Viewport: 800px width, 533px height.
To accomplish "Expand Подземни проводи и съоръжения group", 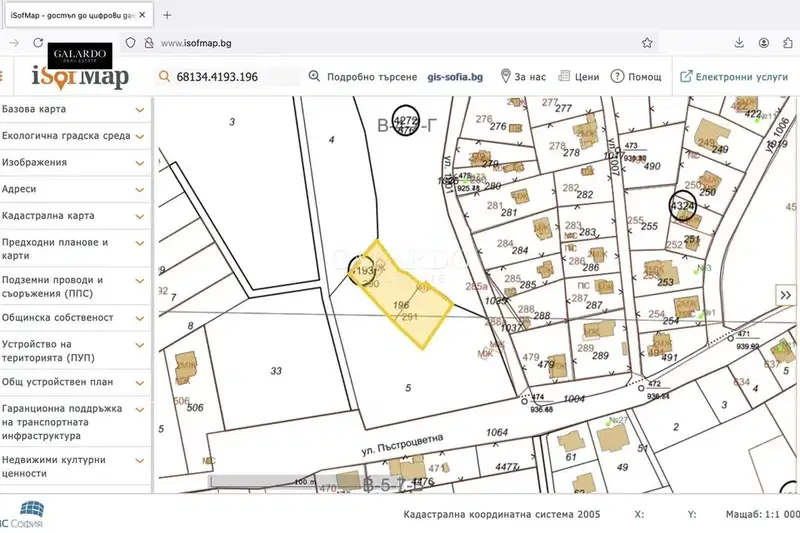I will pos(74,287).
